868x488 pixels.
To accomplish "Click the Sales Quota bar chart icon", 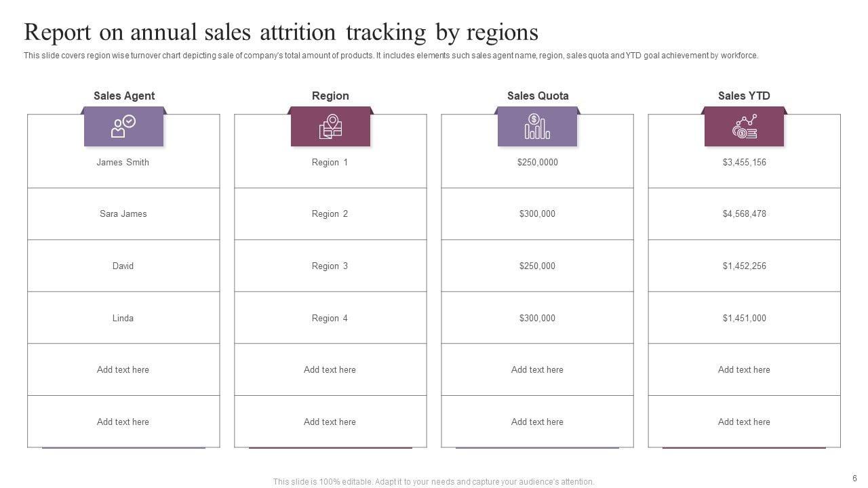I will coord(537,127).
